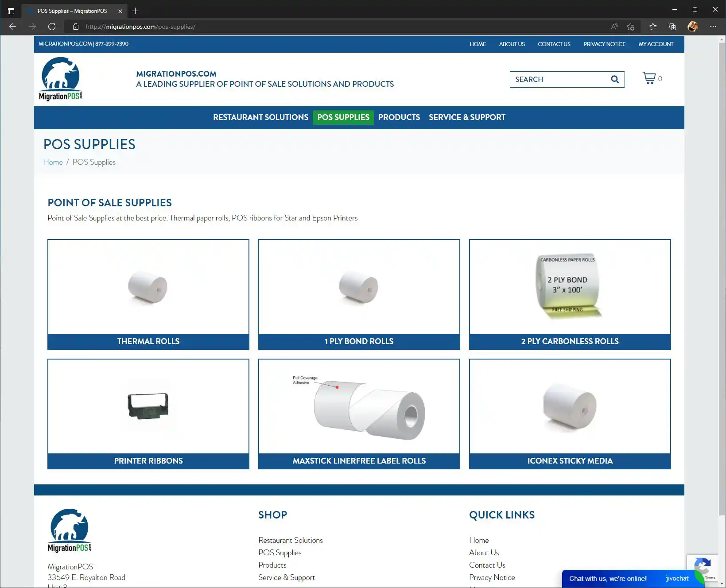
Task: Open Thermal Rolls product image
Action: coord(148,287)
